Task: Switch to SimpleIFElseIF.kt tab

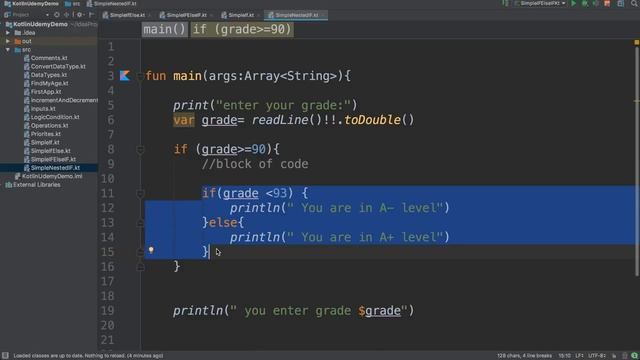Action: 186,15
